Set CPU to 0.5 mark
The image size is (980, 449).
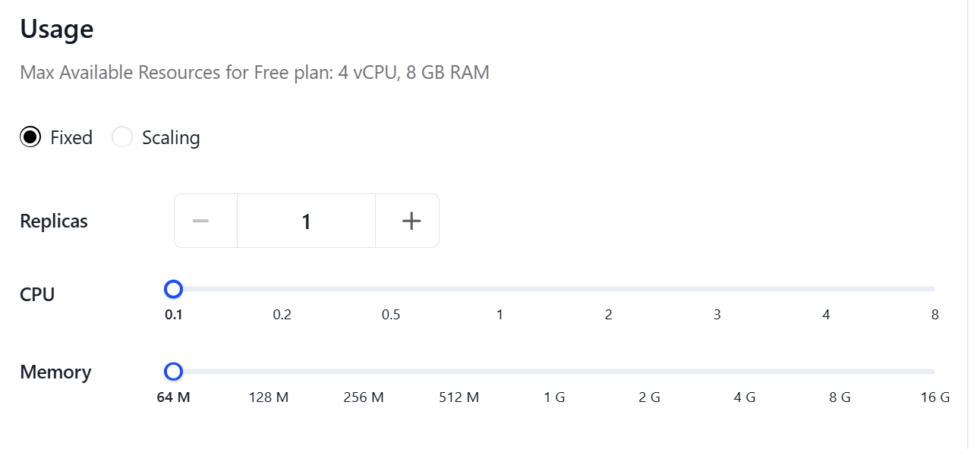(x=391, y=289)
